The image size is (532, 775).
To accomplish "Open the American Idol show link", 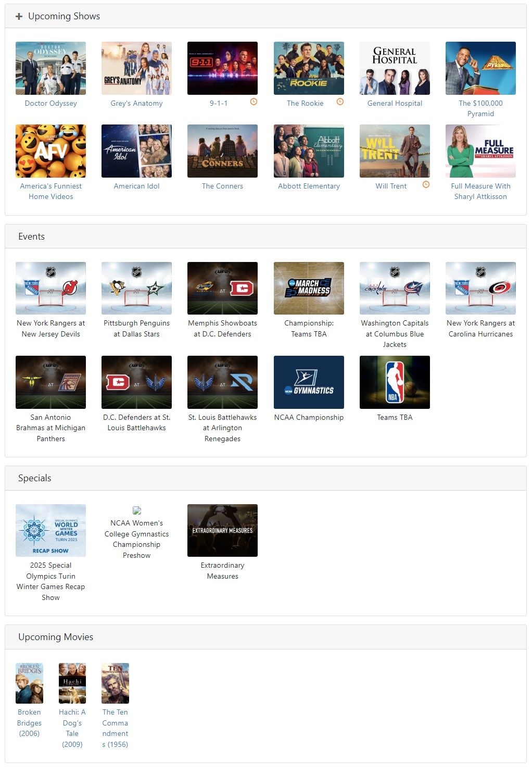I will click(136, 186).
